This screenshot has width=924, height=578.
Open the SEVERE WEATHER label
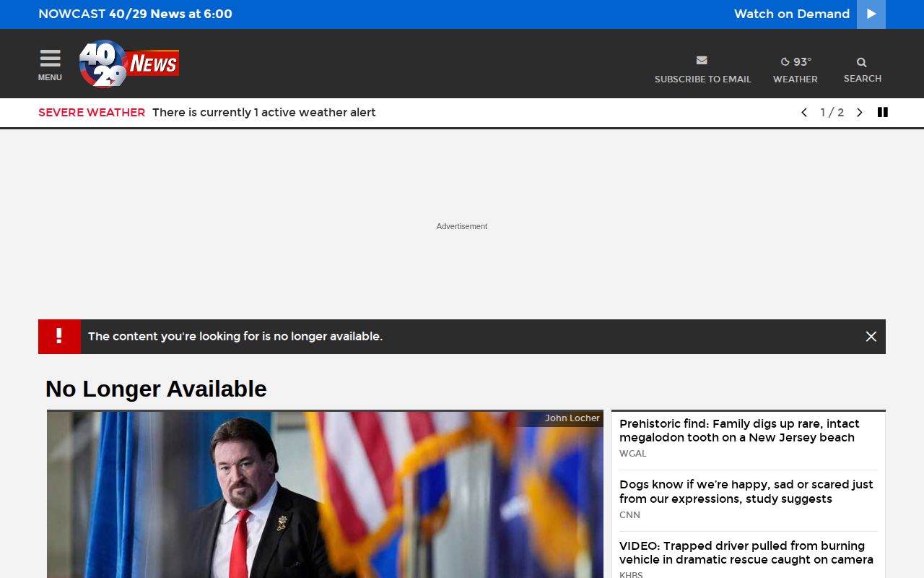coord(92,113)
